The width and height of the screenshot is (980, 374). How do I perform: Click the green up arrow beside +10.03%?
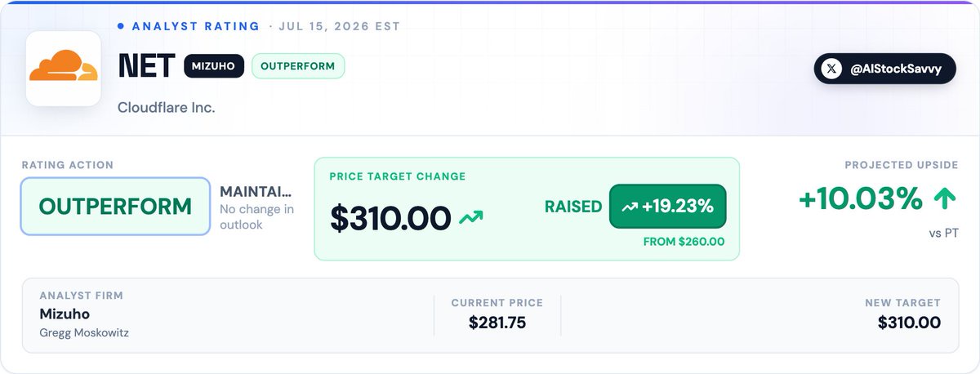[945, 198]
